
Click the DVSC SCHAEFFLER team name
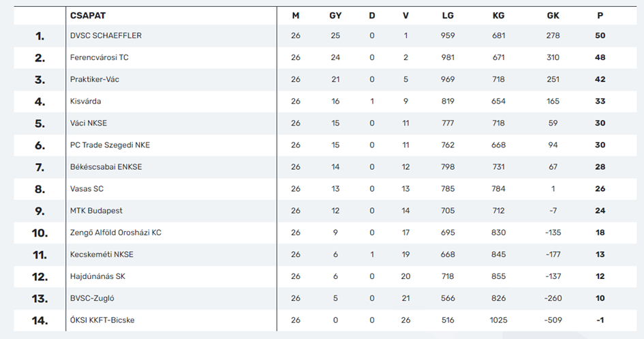click(106, 35)
